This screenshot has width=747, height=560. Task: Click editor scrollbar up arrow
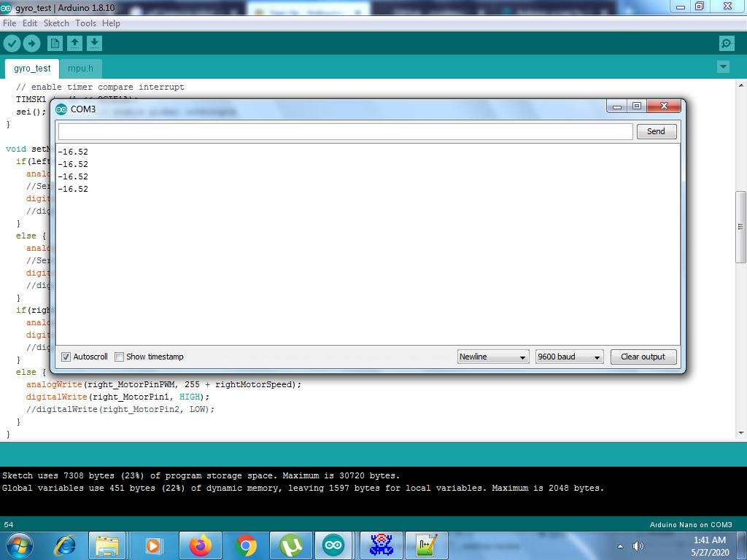point(741,86)
